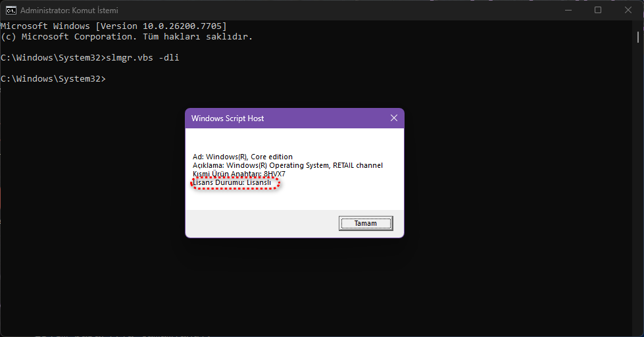Click the 'Ad: Windows(R), Core edition' line
This screenshot has width=644, height=337.
click(x=243, y=157)
